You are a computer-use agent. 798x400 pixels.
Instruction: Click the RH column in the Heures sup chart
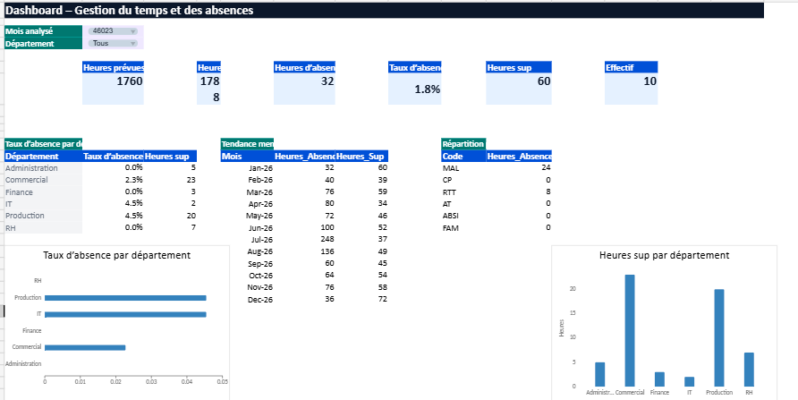749,369
